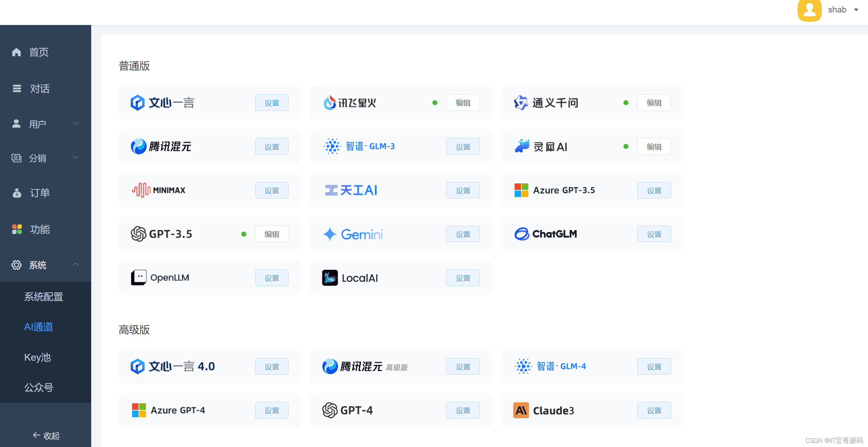Click the Gemini sparkle logo

[x=330, y=234]
